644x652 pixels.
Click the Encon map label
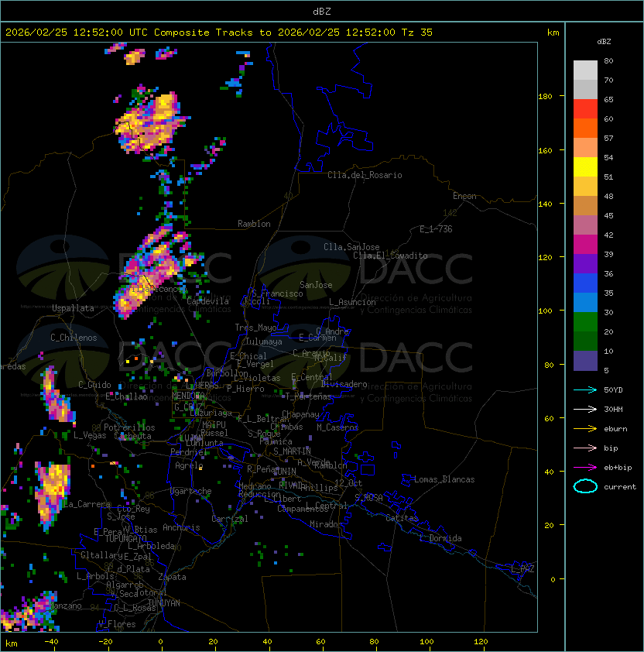point(464,196)
